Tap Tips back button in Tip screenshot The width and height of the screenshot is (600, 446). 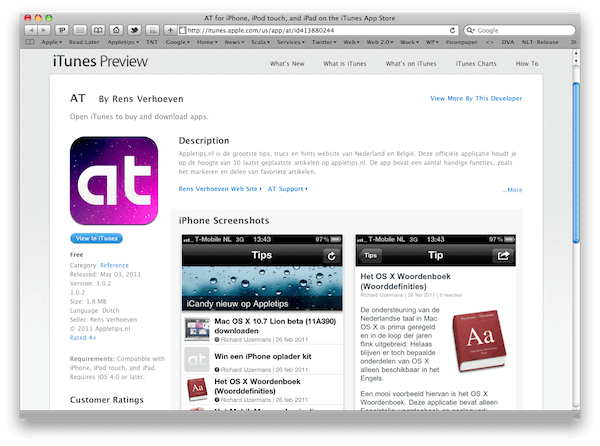tap(370, 256)
